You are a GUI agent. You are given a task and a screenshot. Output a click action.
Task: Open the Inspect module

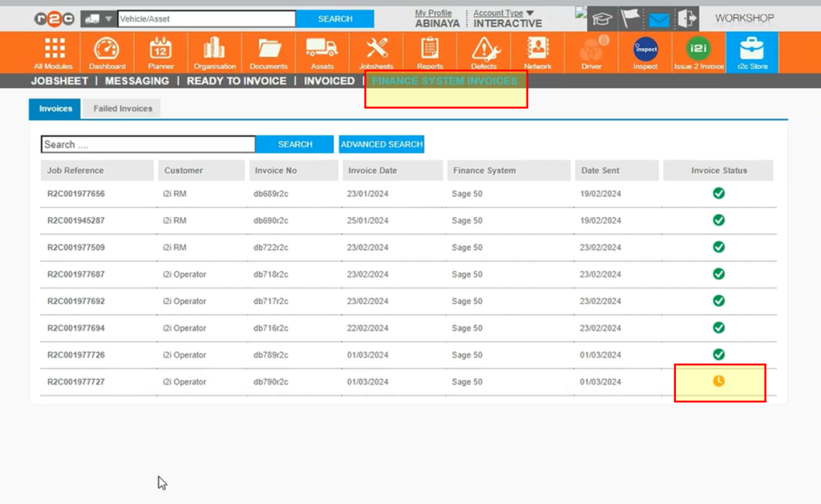(x=645, y=50)
